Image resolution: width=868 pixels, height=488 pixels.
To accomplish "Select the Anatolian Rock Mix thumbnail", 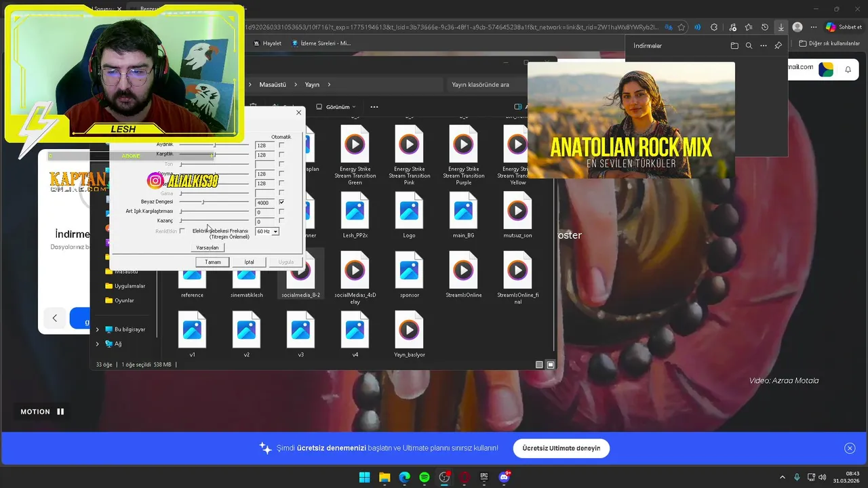I will (631, 120).
